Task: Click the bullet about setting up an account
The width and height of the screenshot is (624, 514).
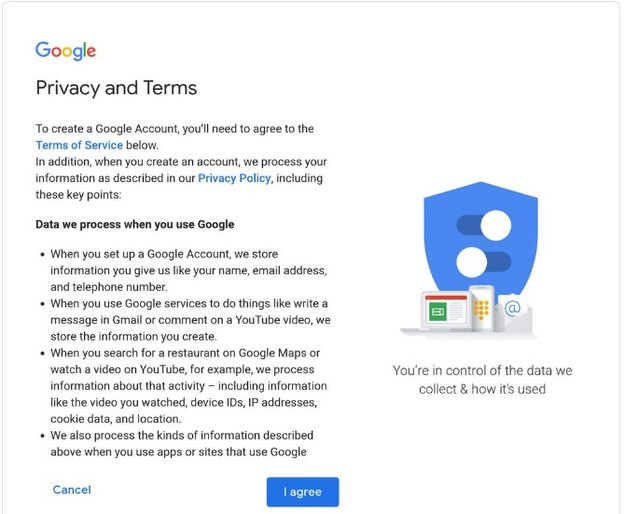Action: click(x=190, y=271)
